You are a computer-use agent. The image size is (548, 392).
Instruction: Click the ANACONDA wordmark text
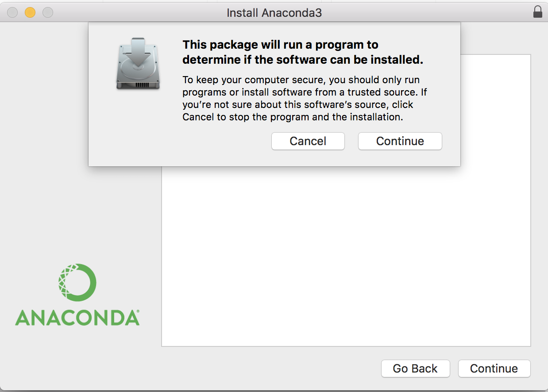point(76,318)
